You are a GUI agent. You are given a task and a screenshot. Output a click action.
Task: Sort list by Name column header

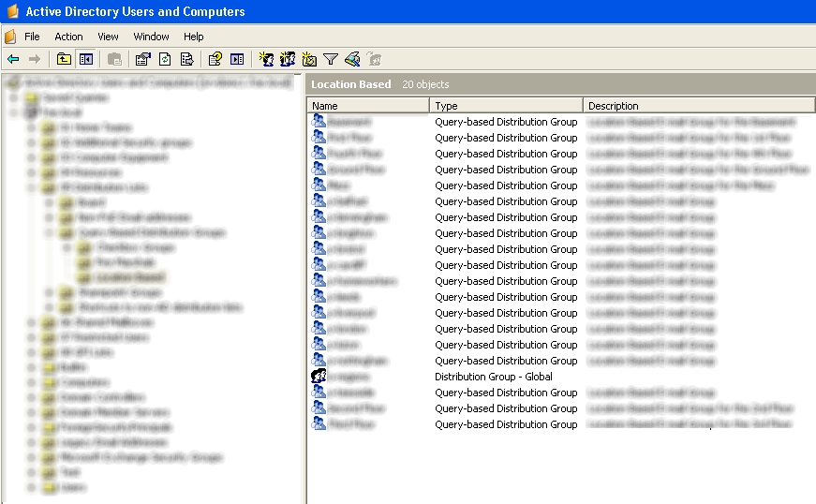pos(367,106)
